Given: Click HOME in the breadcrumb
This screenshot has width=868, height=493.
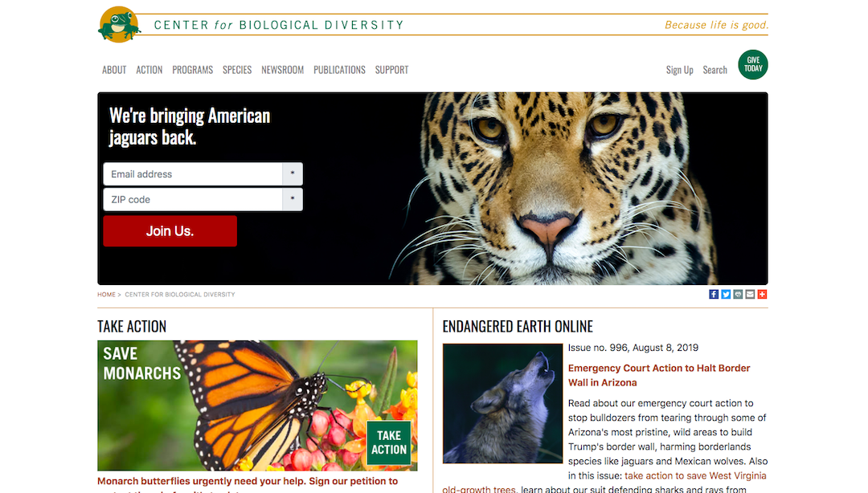Looking at the screenshot, I should [106, 295].
